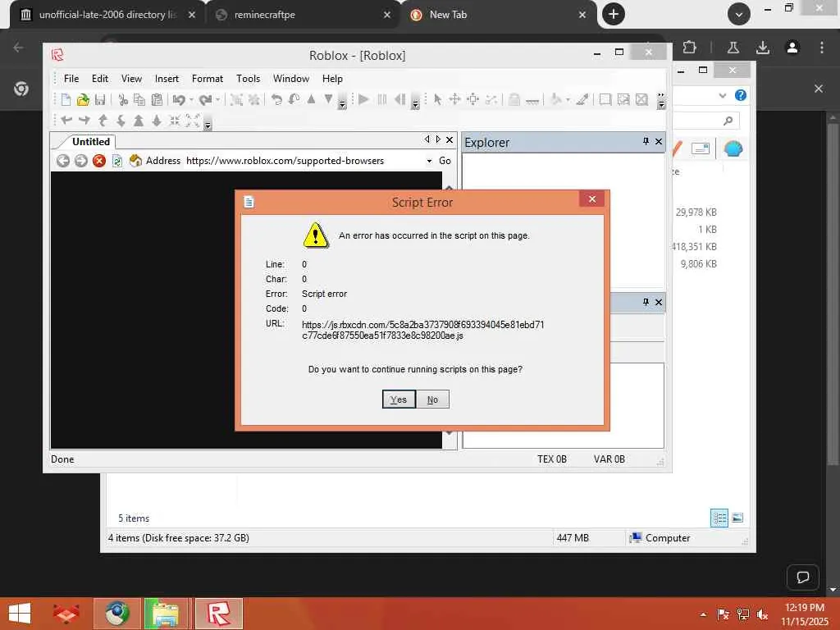840x630 pixels.
Task: Click Windows Start button
Action: (20, 614)
